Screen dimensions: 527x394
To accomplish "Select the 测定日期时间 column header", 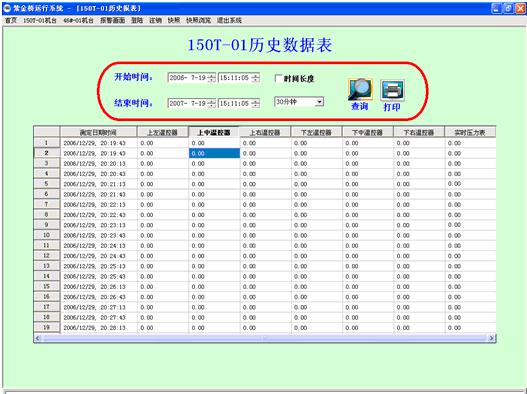I will pos(98,132).
